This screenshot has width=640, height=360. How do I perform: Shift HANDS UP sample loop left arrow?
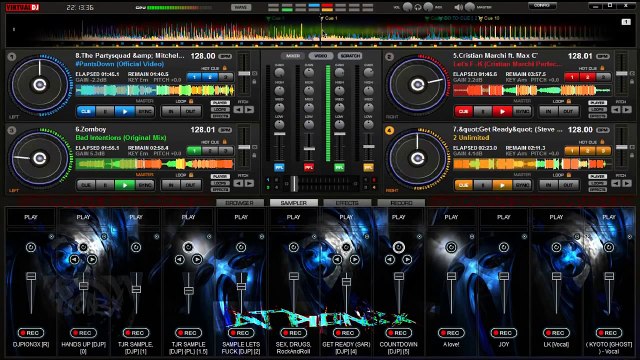pos(74,259)
